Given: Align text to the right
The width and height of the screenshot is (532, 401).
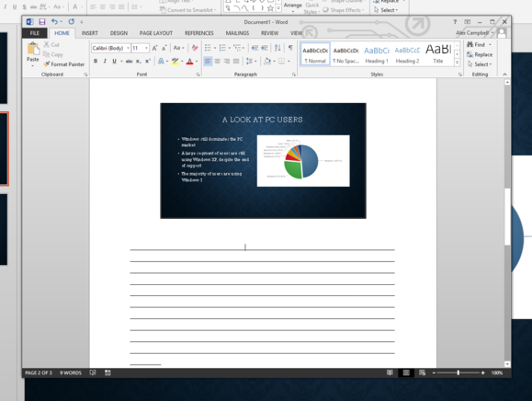Looking at the screenshot, I should point(227,61).
